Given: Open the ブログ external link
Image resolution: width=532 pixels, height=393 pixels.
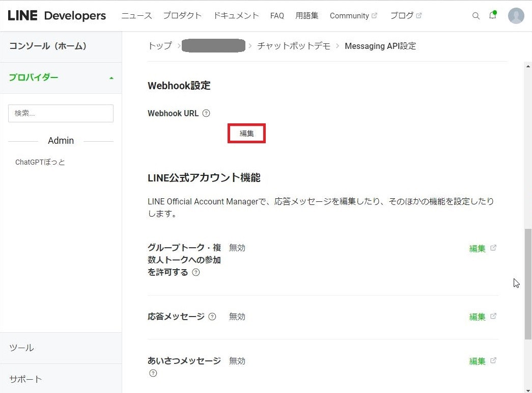Looking at the screenshot, I should point(406,16).
